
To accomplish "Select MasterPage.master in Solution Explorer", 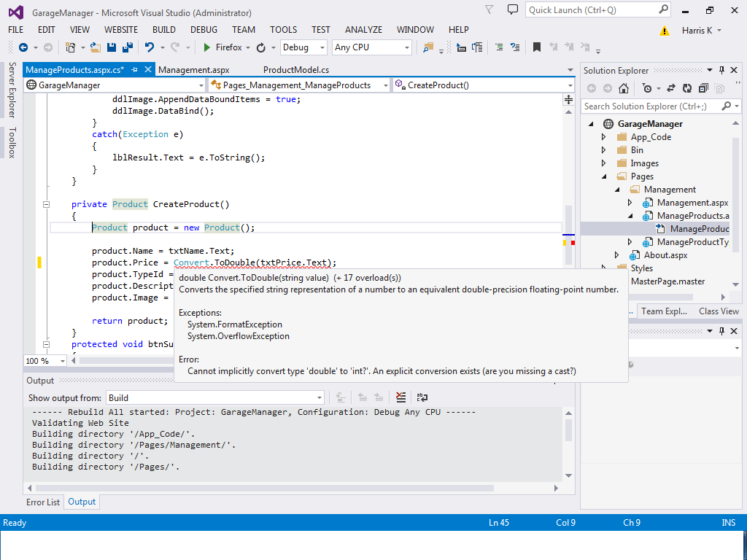I will pos(667,281).
